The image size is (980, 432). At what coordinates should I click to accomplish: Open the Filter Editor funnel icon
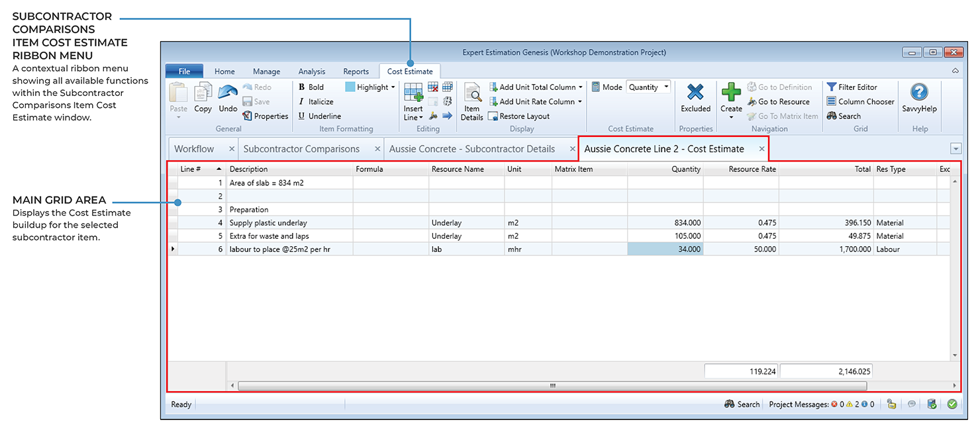pyautogui.click(x=832, y=87)
